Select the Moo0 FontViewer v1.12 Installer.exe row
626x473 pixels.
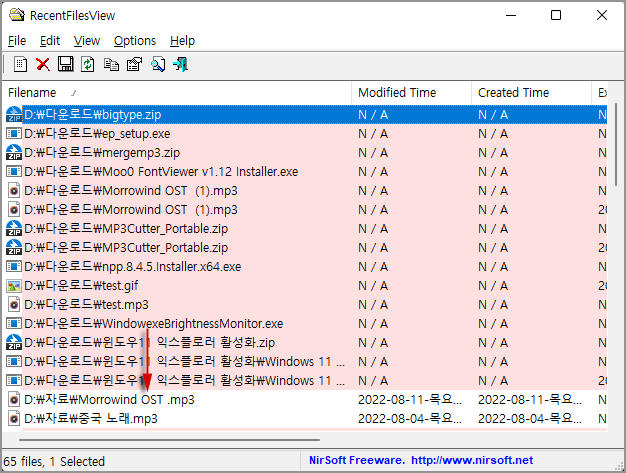(x=306, y=172)
